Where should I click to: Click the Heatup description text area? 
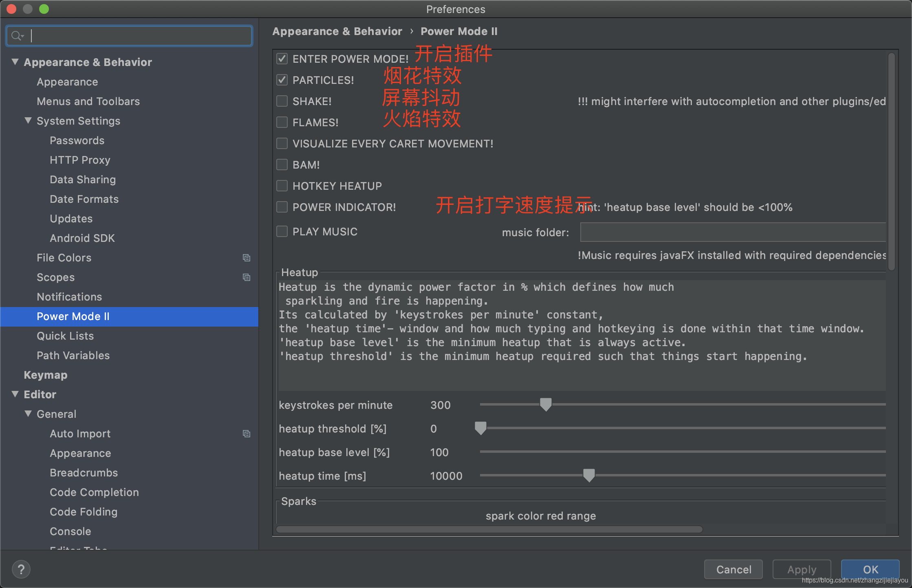click(x=582, y=336)
